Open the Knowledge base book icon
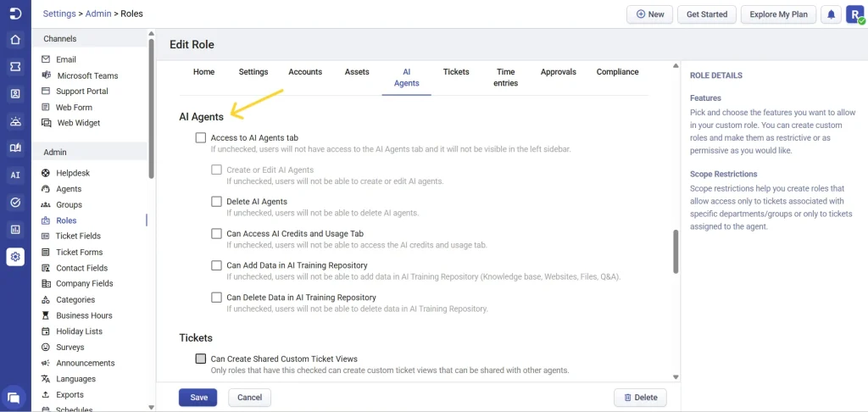Viewport: 868px width, 412px height. [15, 148]
